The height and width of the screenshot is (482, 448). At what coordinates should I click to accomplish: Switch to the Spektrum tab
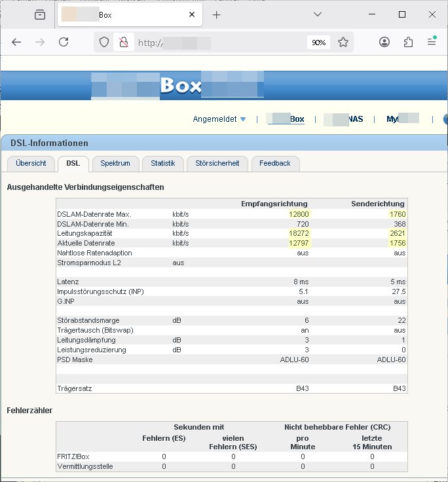coord(115,163)
